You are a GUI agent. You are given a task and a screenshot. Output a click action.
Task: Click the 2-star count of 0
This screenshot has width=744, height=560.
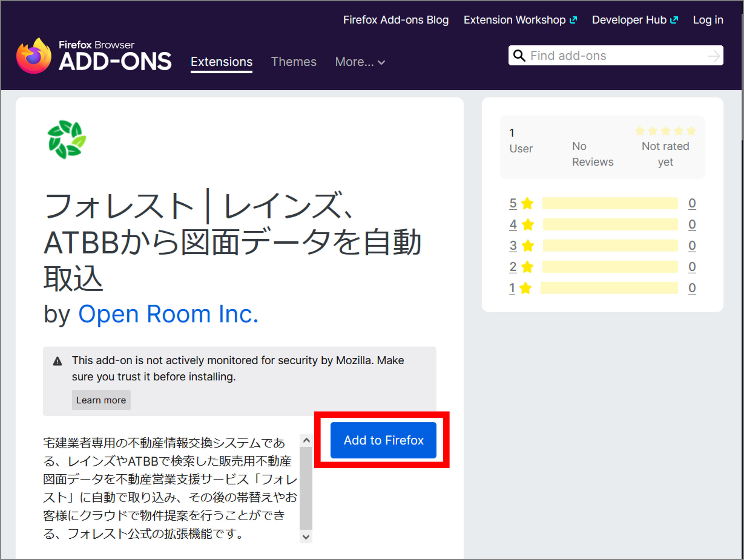pyautogui.click(x=692, y=267)
